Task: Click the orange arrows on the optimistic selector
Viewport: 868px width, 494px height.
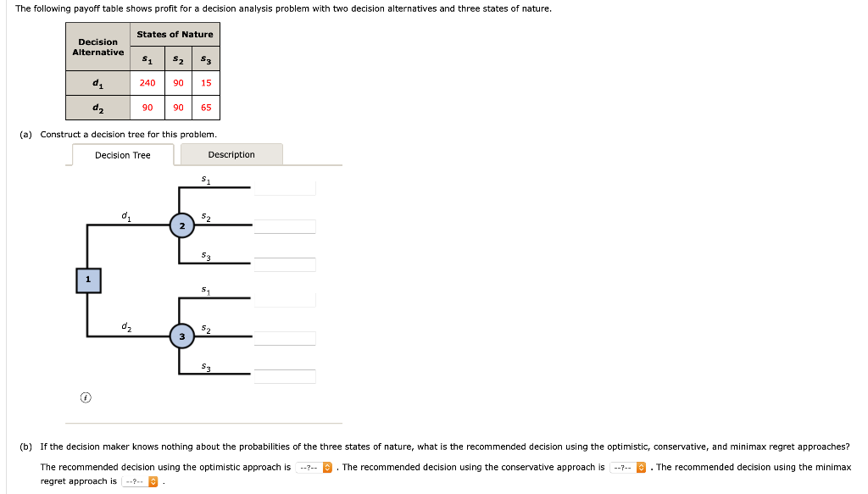Action: [326, 467]
